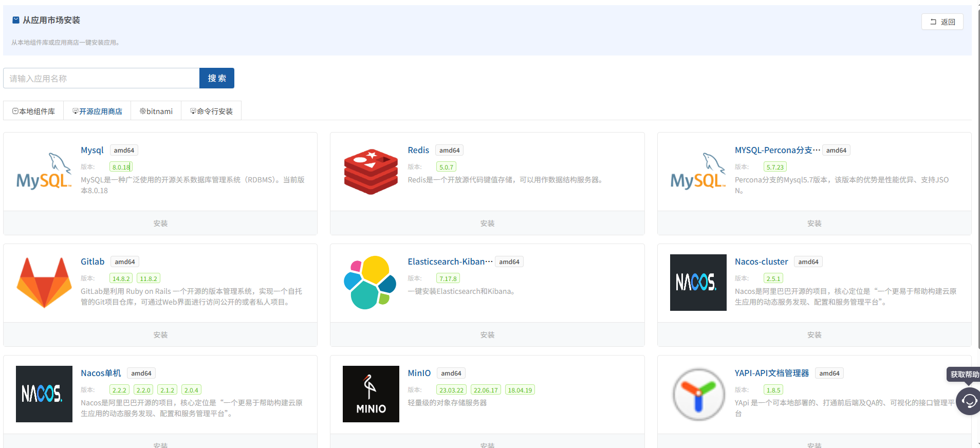980x448 pixels.
Task: Open the Nacos单机 title link
Action: coord(101,373)
